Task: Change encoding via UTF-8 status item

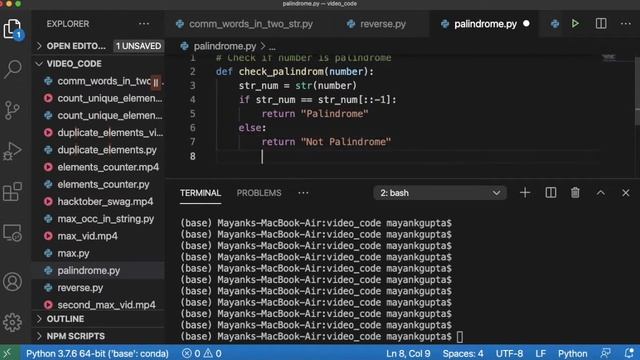Action: click(x=509, y=353)
